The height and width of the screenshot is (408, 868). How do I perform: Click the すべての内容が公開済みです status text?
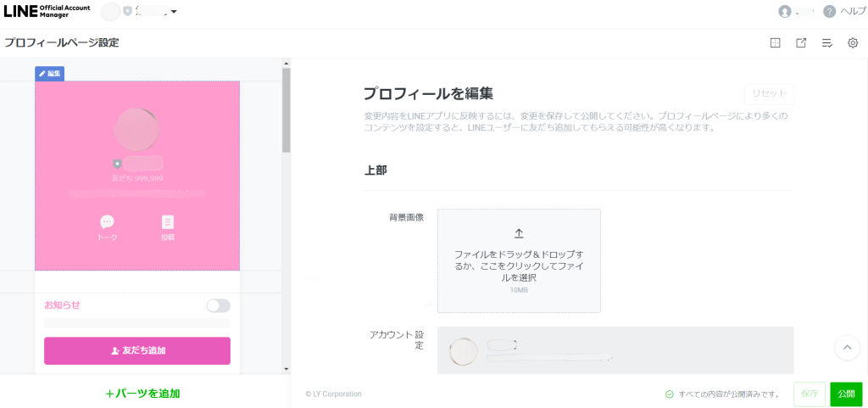(x=728, y=394)
